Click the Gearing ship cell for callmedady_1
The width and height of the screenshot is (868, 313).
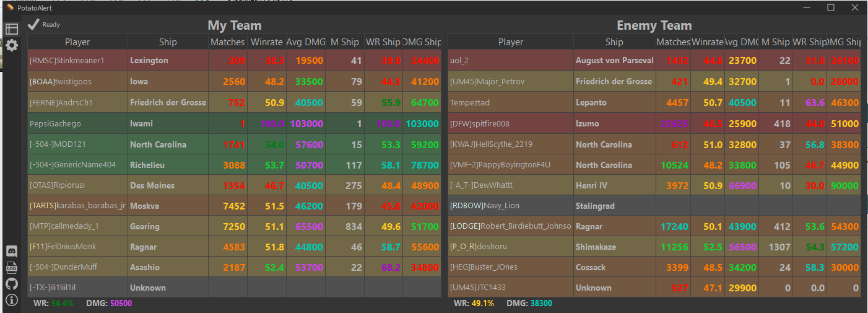(145, 226)
